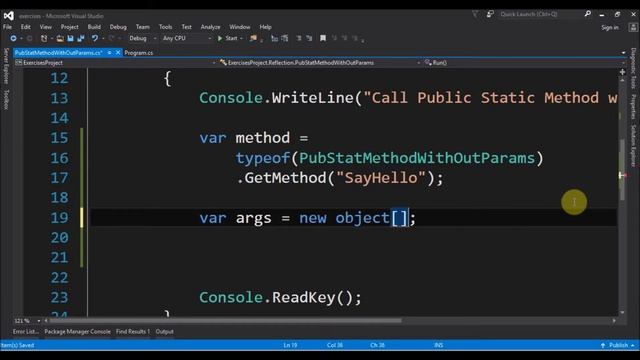Viewport: 640px width, 360px height.
Task: Open the View menu
Action: (46, 27)
